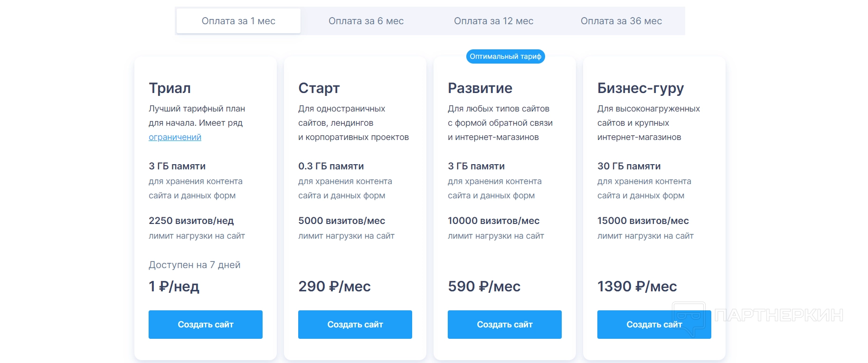Click the "290 ₽/мес" price label
The image size is (868, 363).
tap(334, 287)
